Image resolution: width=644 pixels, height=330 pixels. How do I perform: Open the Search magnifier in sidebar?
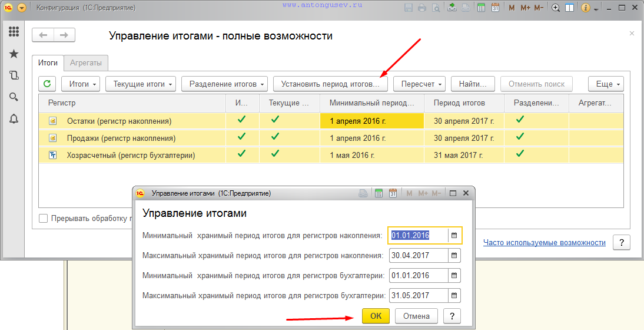point(14,97)
